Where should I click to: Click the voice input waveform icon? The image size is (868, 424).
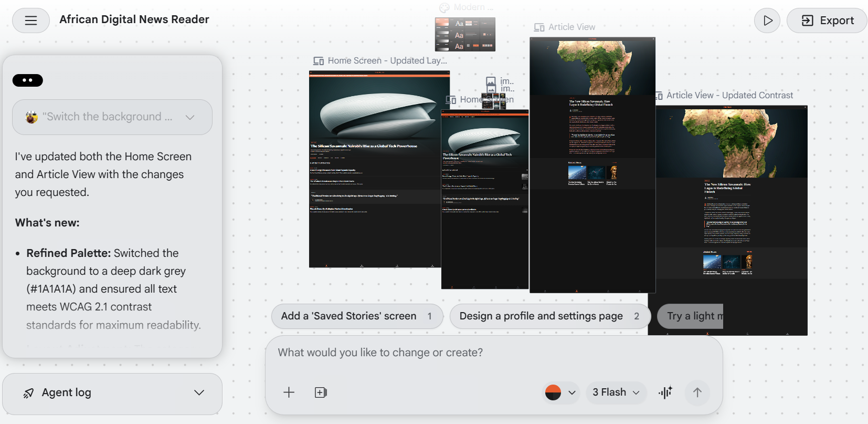665,392
